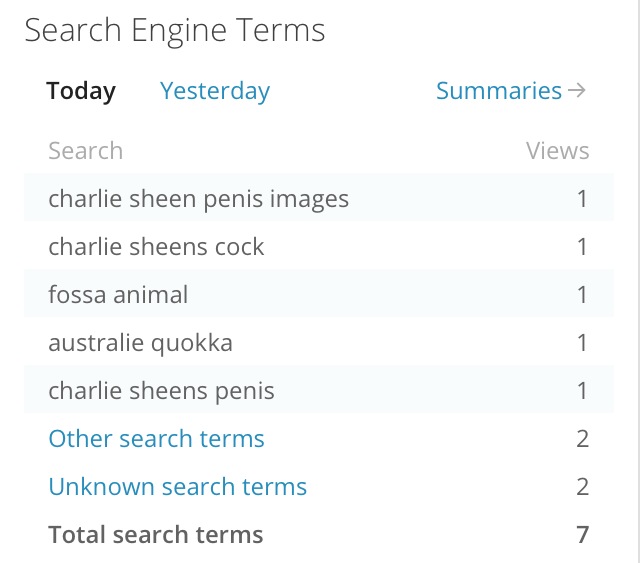
Task: Click the view count for Other search terms
Action: pos(582,439)
